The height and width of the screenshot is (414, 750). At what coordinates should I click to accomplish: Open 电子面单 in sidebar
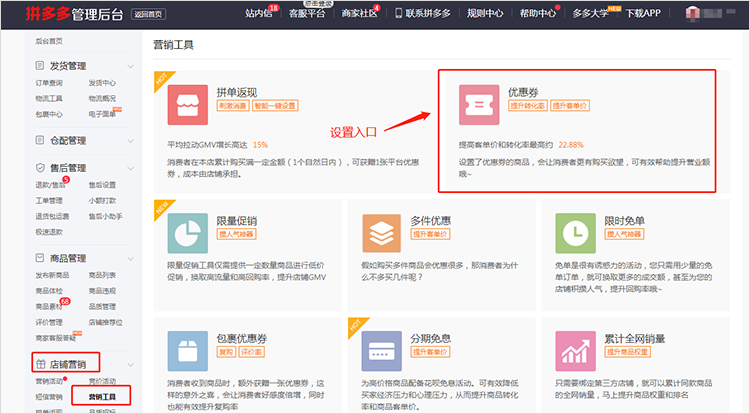coord(102,114)
